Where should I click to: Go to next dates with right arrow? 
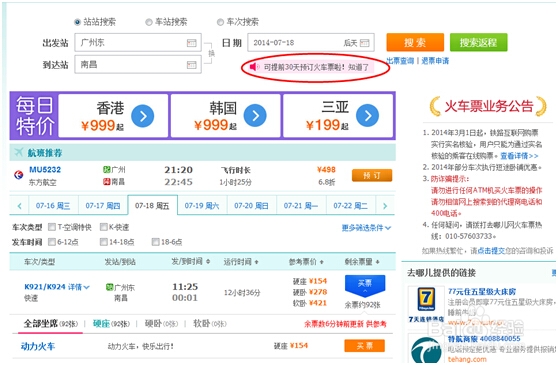(385, 206)
